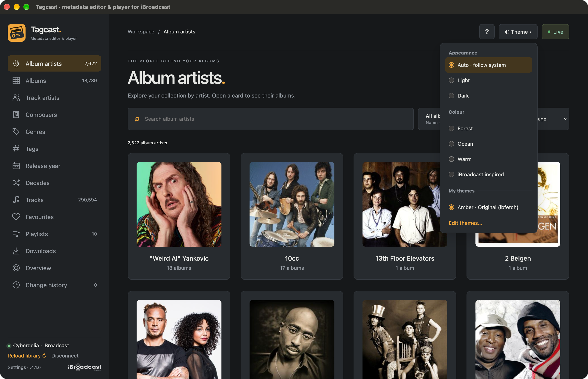
Task: Choose the Ocean colour theme
Action: 488,144
